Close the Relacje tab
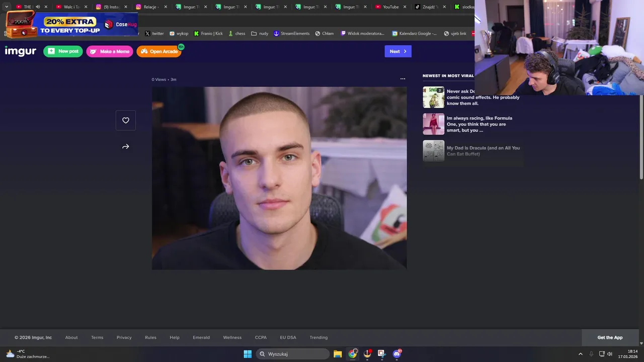Screen dimensions: 644x362 pyautogui.click(x=166, y=7)
